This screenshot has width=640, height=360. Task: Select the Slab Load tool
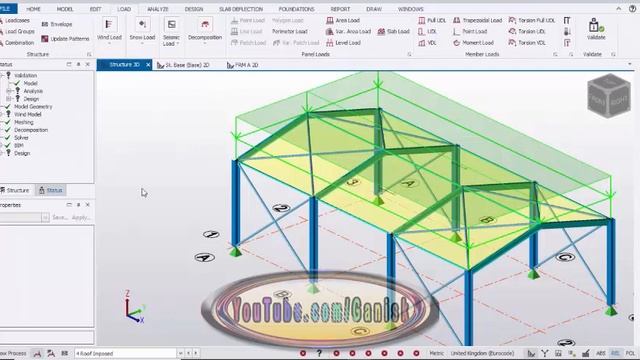coord(393,31)
